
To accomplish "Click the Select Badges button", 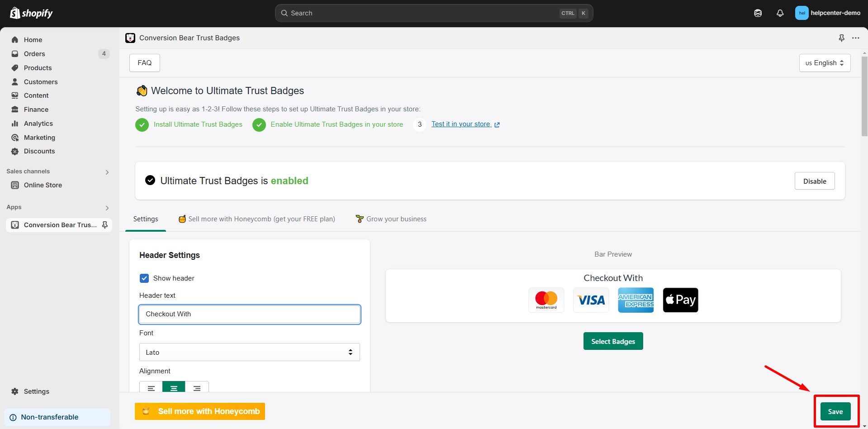I will (x=612, y=341).
